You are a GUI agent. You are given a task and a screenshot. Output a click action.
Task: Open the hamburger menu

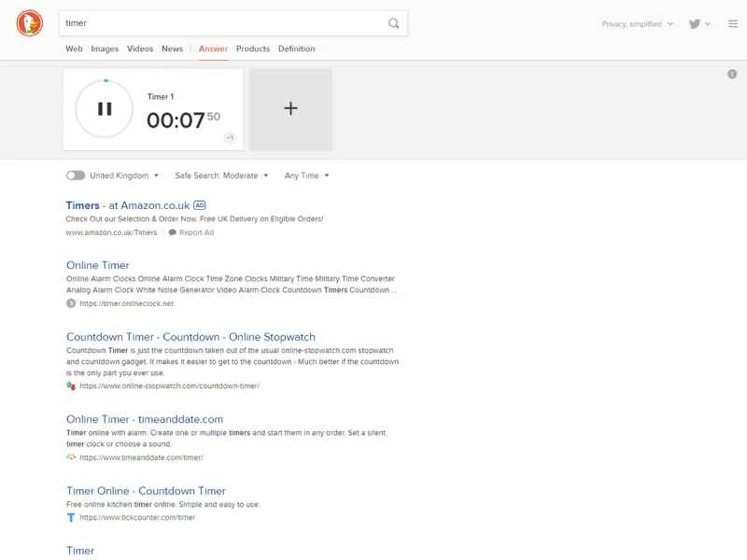(x=732, y=23)
